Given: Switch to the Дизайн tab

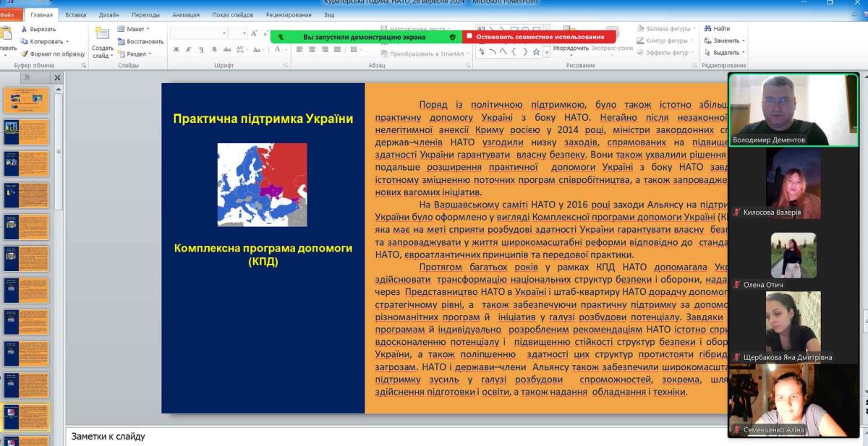Looking at the screenshot, I should (109, 14).
